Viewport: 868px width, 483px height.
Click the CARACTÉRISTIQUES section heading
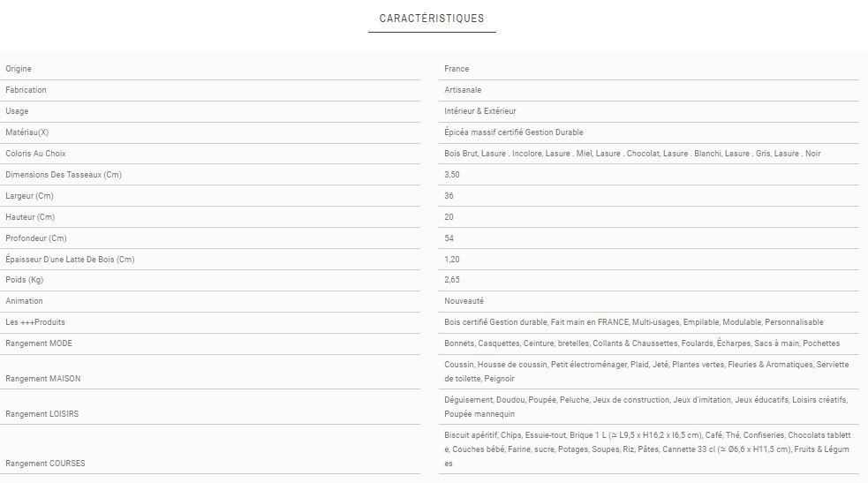[432, 19]
